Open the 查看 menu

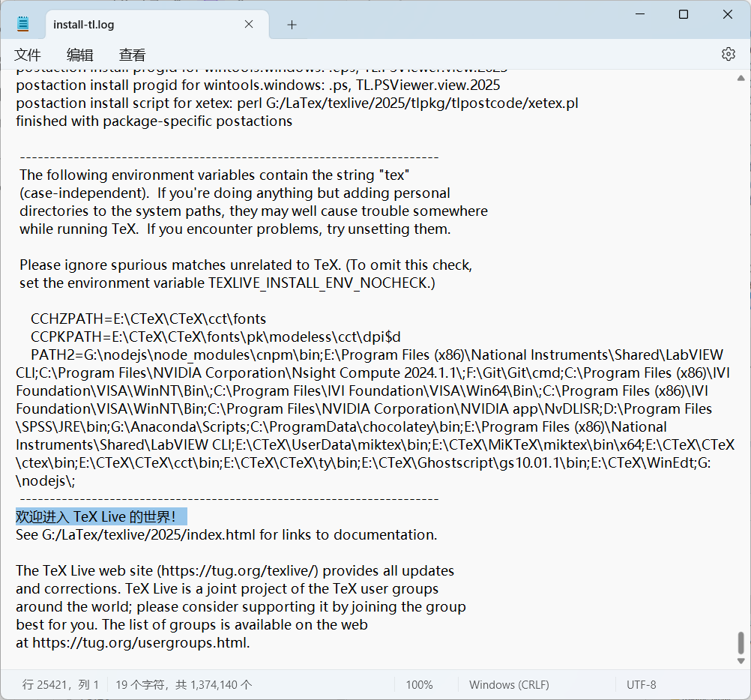(132, 55)
